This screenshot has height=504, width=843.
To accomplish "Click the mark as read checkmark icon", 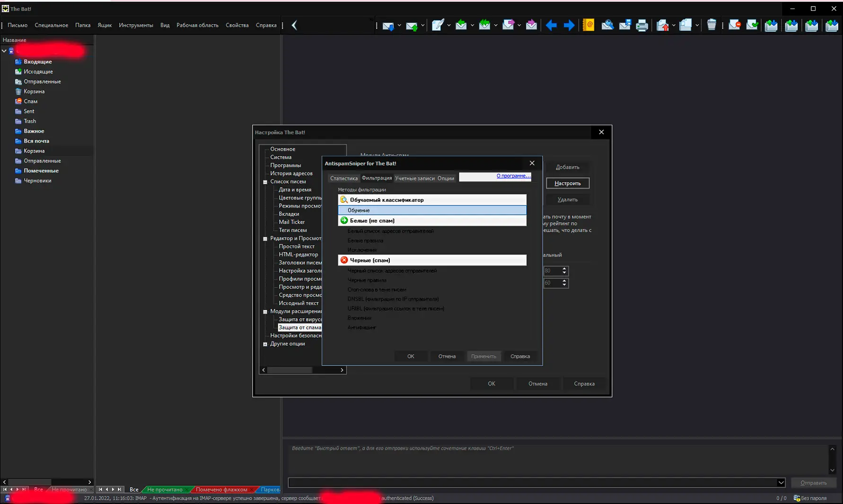I will 752,25.
